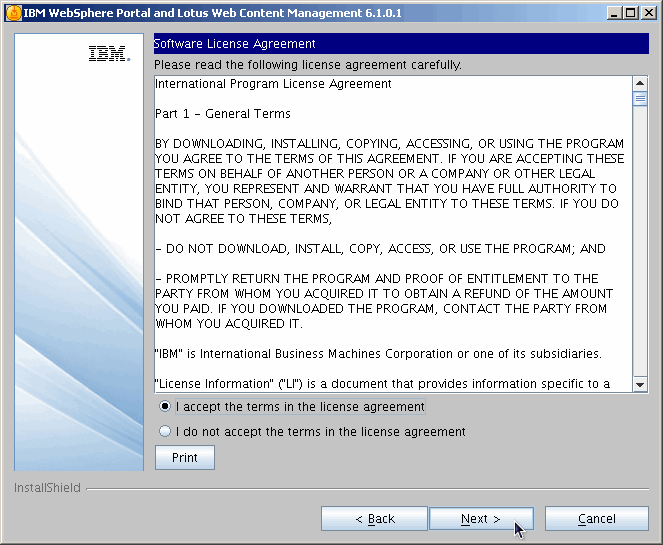Click the scroll down arrow of license text
The height and width of the screenshot is (545, 663).
[640, 385]
